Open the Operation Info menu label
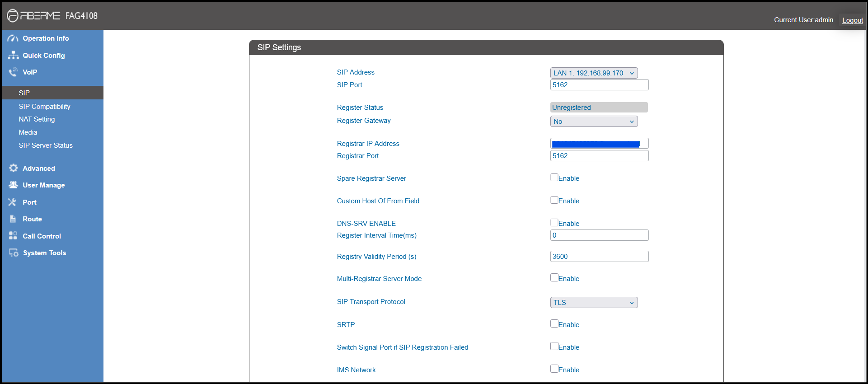Viewport: 868px width, 384px height. click(46, 38)
